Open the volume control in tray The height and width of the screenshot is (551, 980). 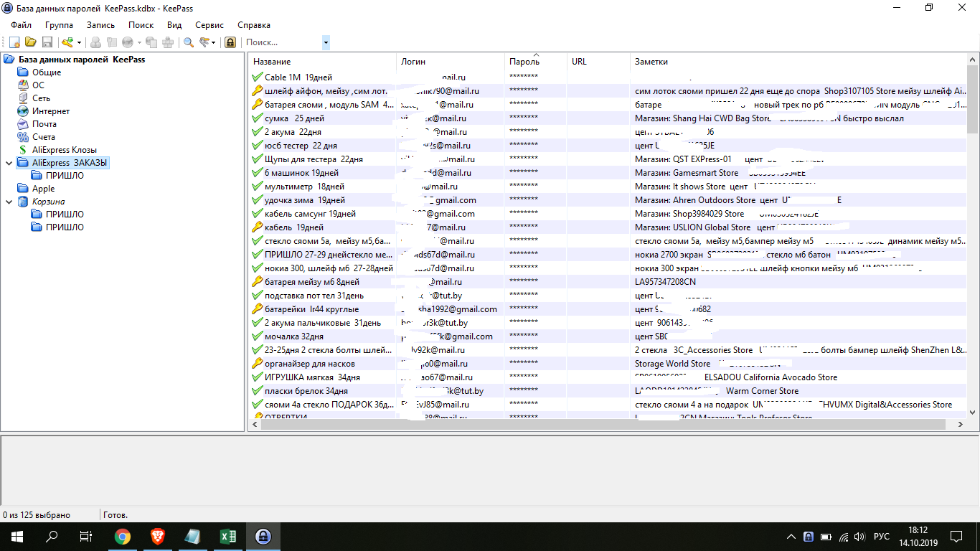(860, 537)
